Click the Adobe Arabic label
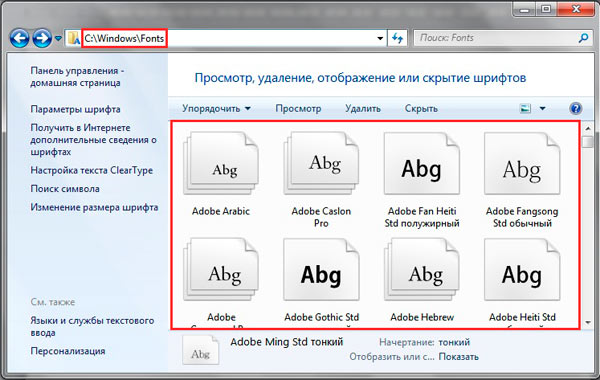The height and width of the screenshot is (380, 600). (221, 211)
